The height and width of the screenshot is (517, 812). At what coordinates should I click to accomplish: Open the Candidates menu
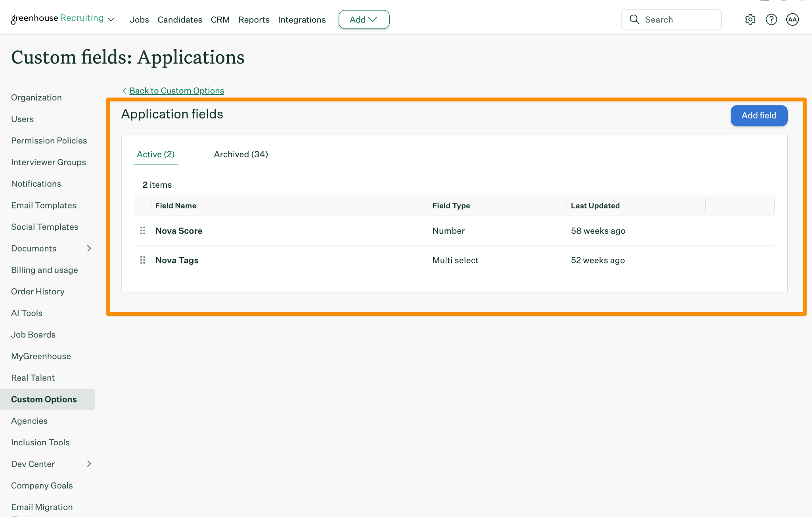pyautogui.click(x=180, y=19)
